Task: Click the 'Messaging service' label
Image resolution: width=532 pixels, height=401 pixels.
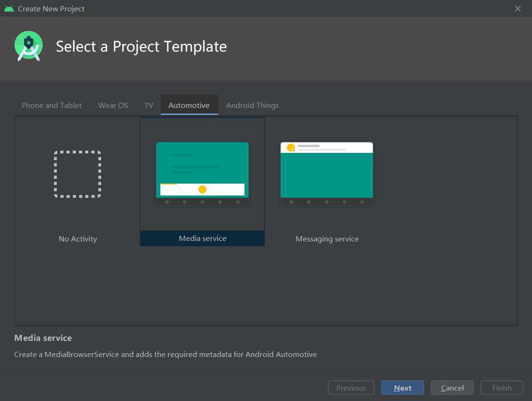Action: [327, 239]
